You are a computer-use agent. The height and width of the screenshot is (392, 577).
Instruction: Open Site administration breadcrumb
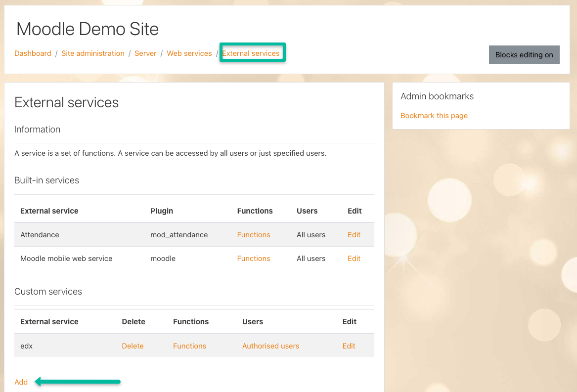[93, 53]
